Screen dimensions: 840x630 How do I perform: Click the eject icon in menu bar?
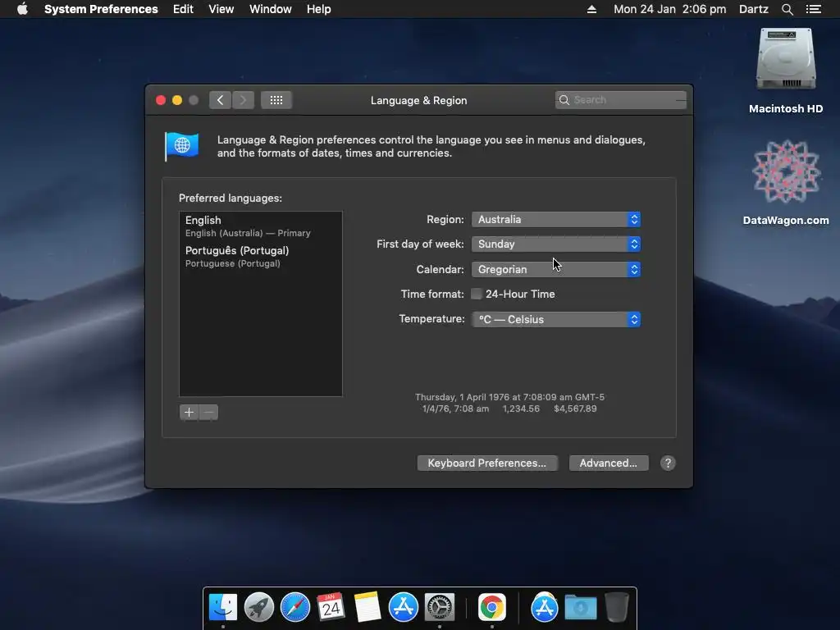[591, 9]
